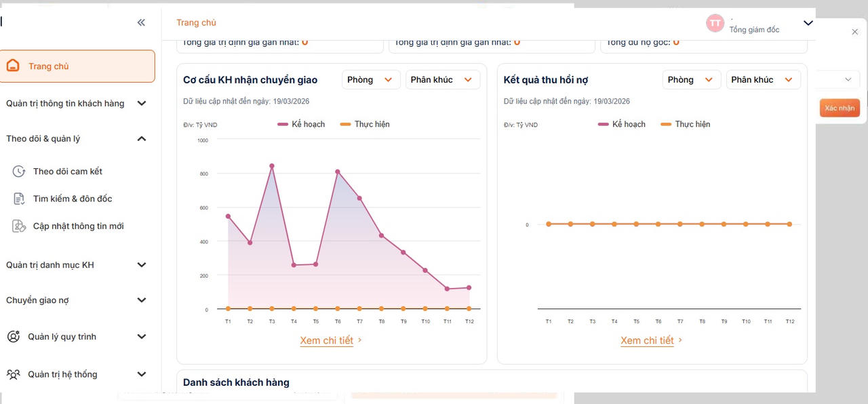This screenshot has height=404, width=868.
Task: Click the TT user avatar
Action: coord(715,23)
